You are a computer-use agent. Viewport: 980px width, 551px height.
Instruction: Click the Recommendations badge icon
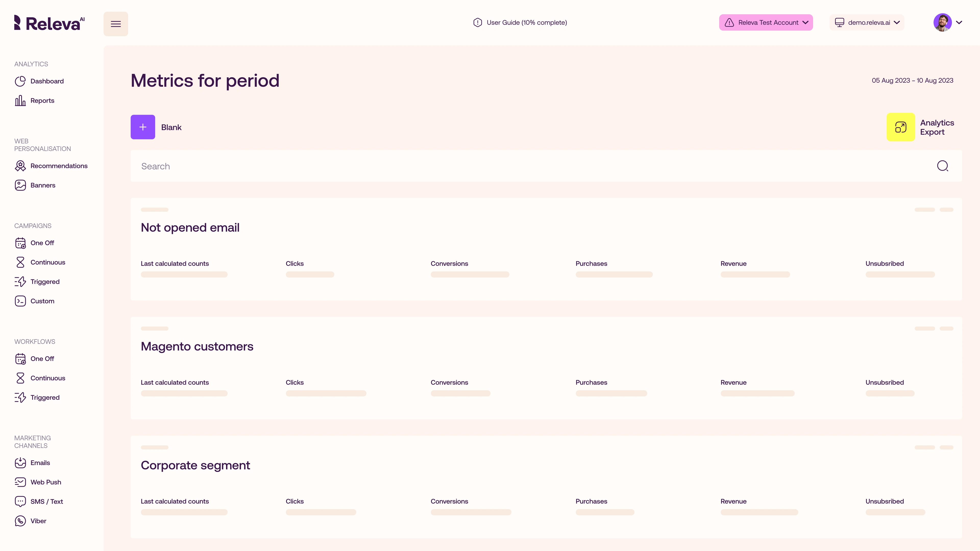[20, 166]
